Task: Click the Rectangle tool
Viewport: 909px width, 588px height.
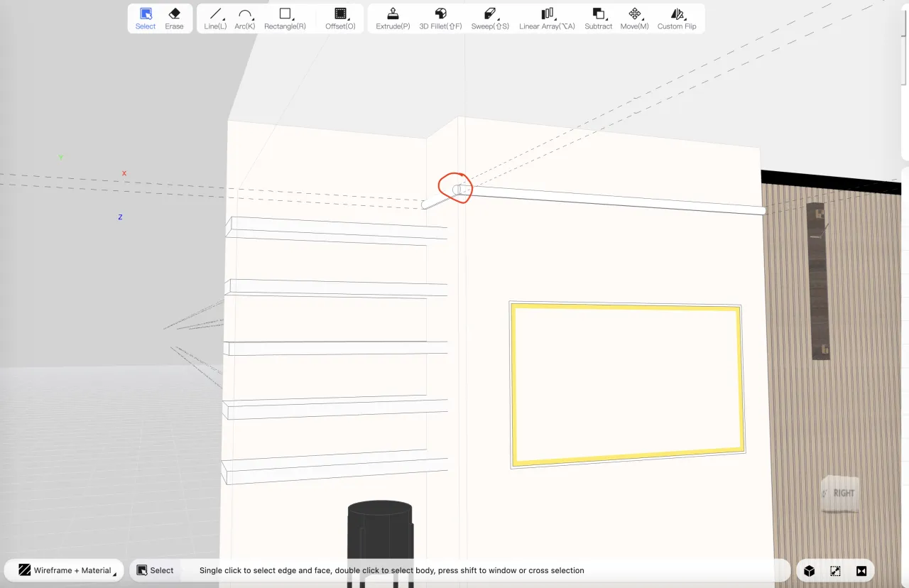Action: click(285, 18)
